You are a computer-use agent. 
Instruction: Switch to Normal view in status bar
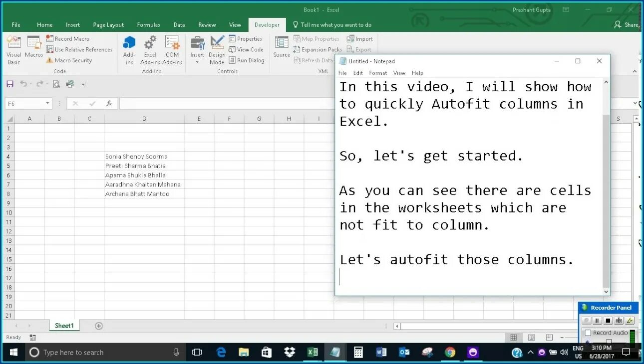[513, 338]
